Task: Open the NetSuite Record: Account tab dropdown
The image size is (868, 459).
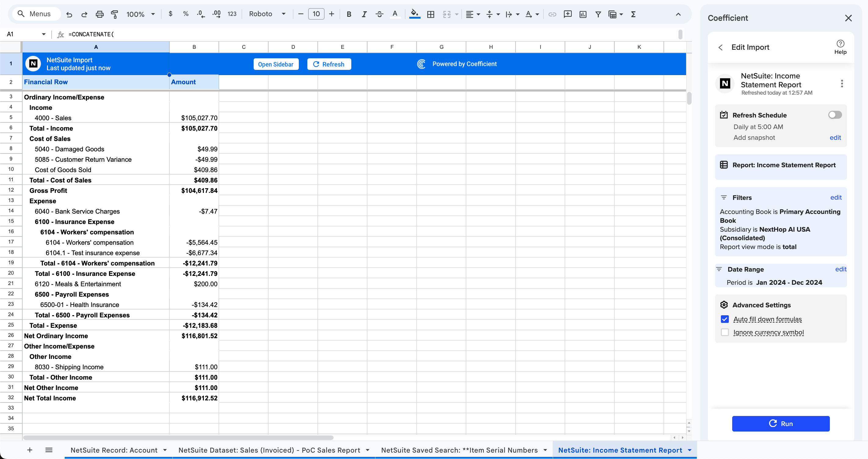Action: (x=165, y=450)
